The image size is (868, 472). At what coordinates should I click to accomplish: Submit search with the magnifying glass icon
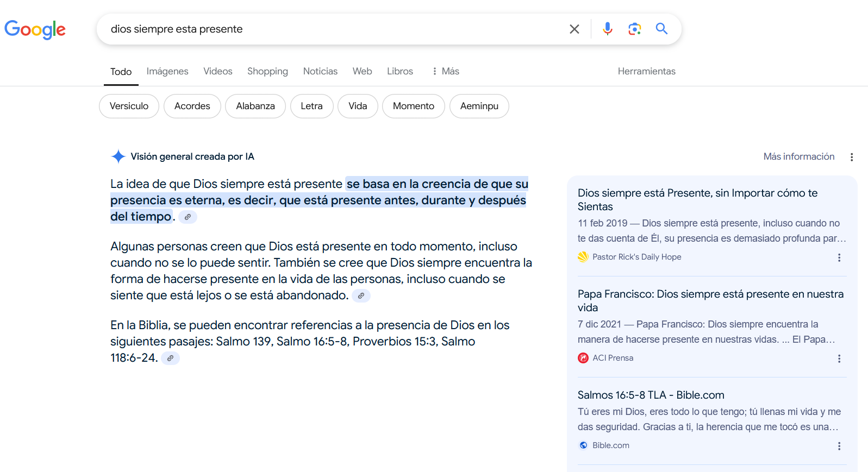661,29
